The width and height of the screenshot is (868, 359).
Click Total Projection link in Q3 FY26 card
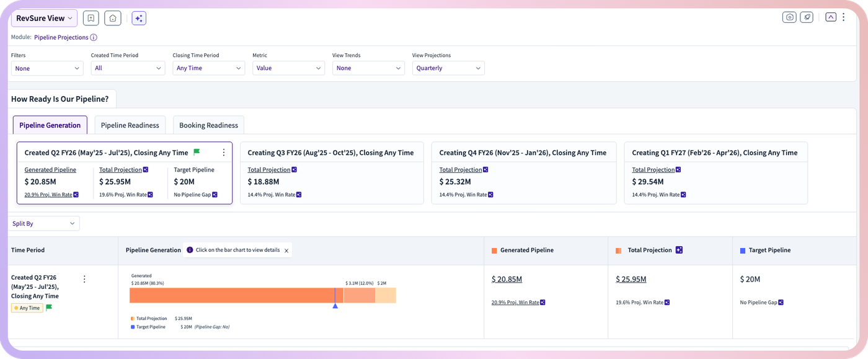coord(269,170)
